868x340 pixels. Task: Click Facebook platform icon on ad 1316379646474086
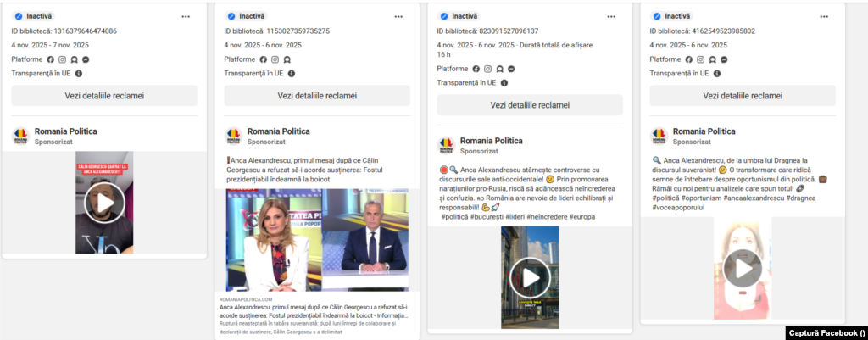coord(51,59)
